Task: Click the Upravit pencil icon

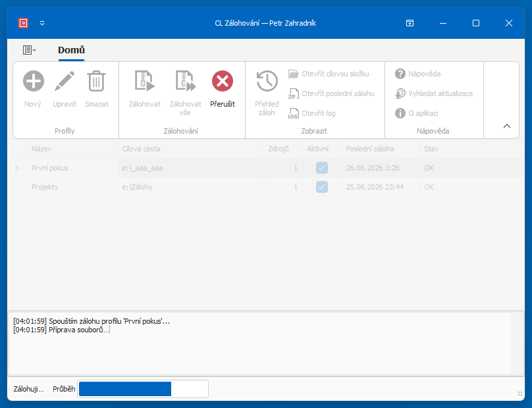Action: pos(65,81)
